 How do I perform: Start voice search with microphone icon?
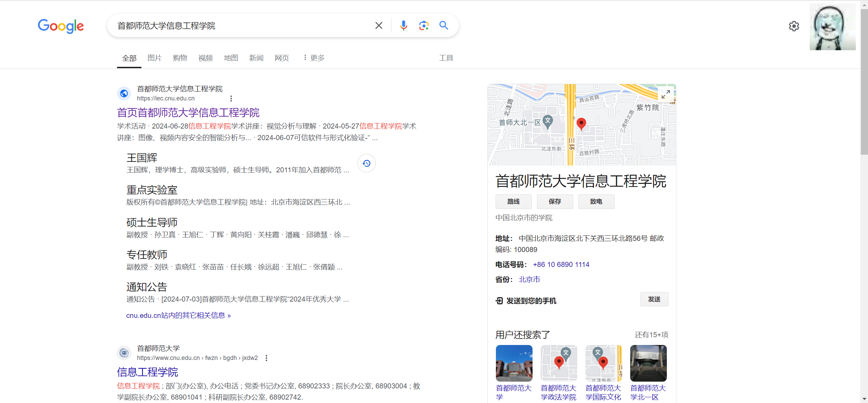pyautogui.click(x=403, y=25)
